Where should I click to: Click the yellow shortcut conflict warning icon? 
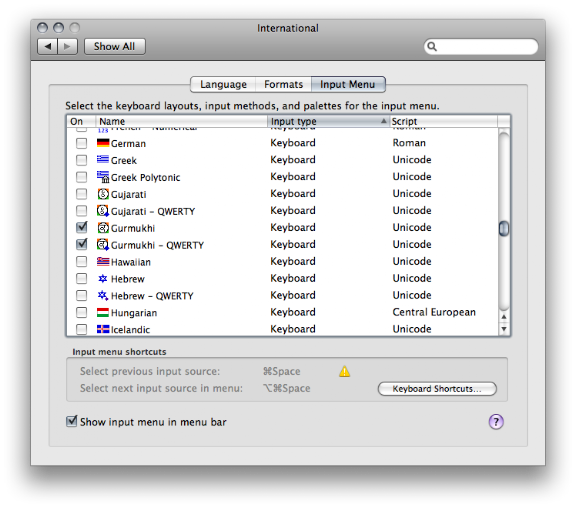[x=344, y=371]
